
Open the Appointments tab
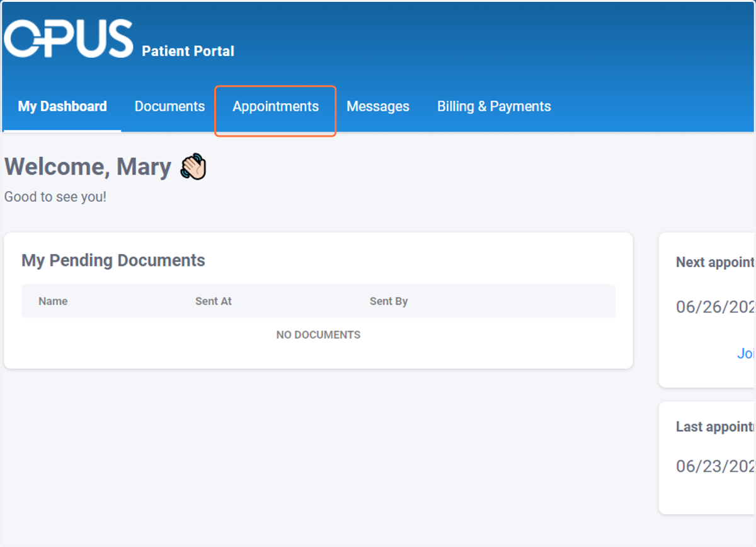click(275, 107)
